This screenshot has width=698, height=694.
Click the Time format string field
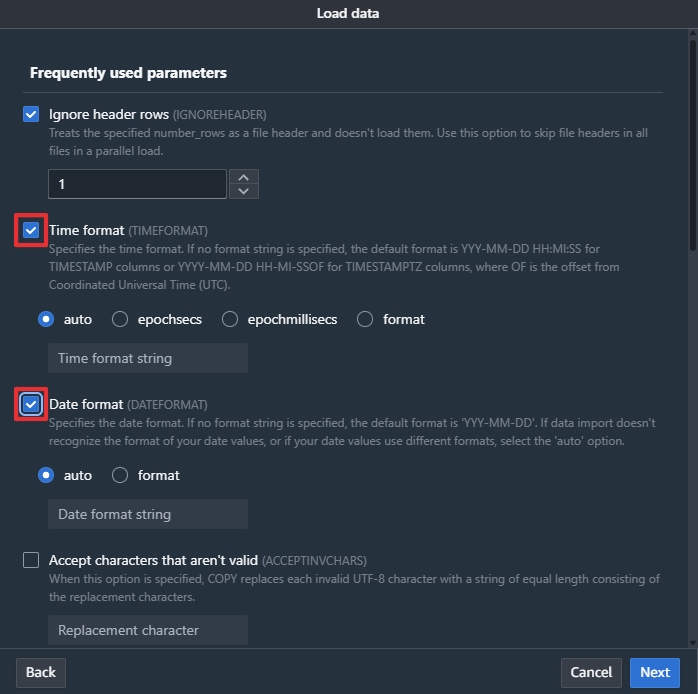147,358
